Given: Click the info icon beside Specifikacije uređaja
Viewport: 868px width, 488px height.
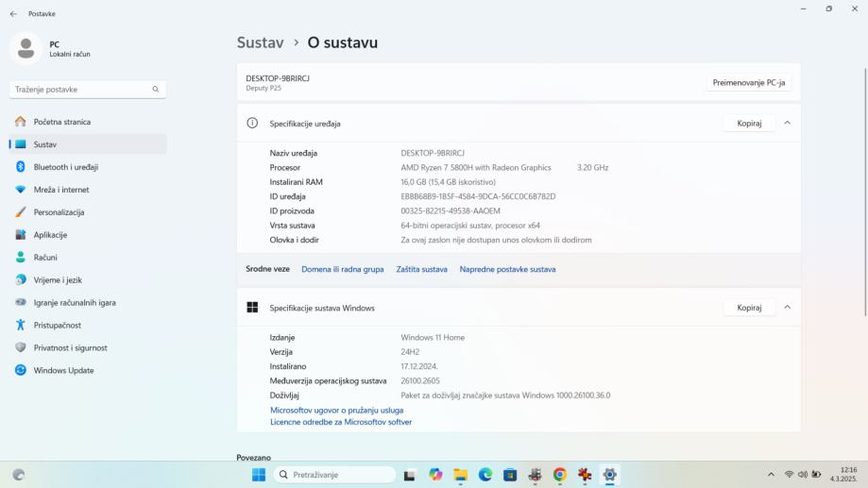Looking at the screenshot, I should 252,124.
